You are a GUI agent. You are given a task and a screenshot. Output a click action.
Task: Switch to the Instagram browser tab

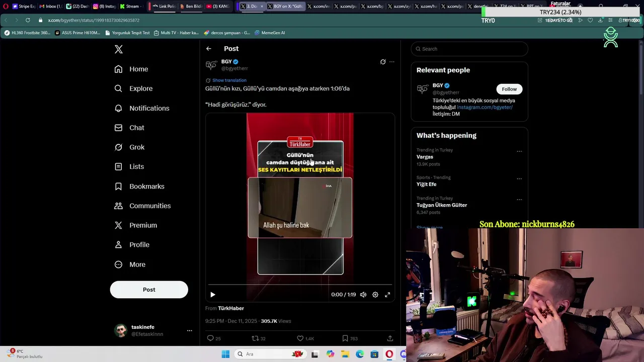(x=104, y=7)
